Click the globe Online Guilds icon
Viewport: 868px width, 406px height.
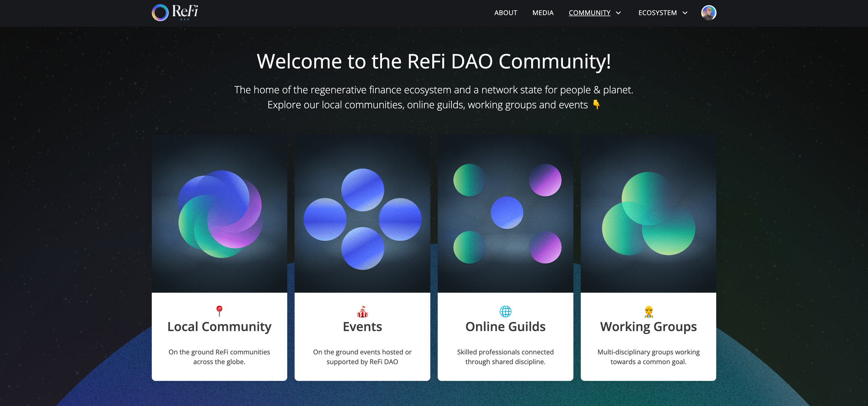[505, 311]
